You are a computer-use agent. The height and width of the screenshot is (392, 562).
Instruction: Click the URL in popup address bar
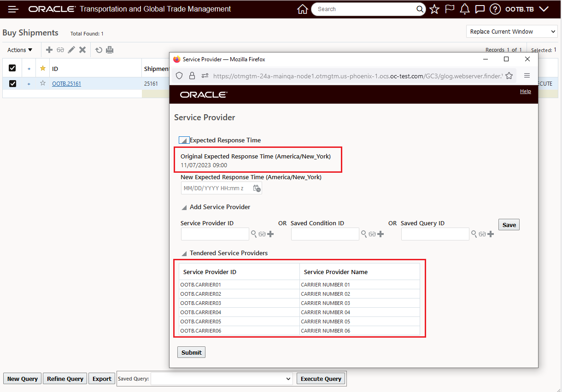(x=357, y=76)
